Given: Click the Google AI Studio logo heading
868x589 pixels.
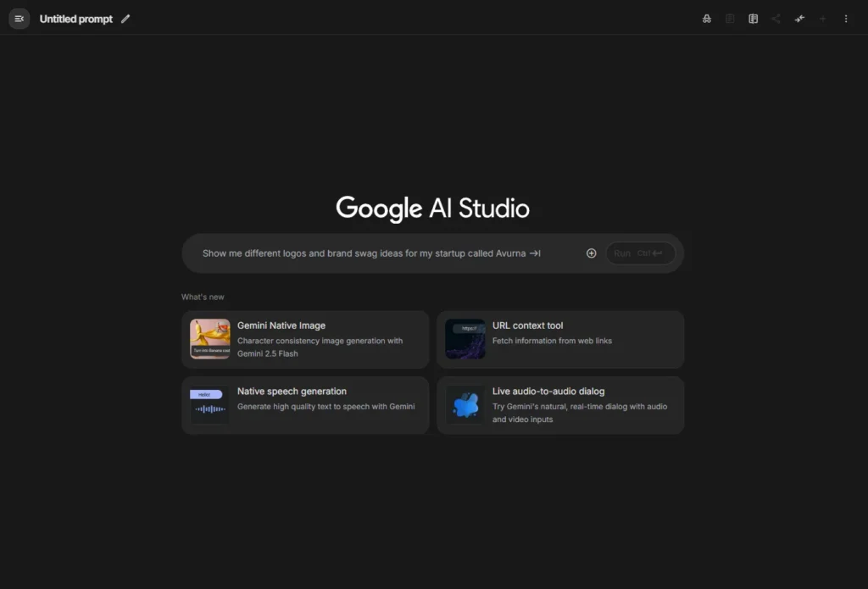Looking at the screenshot, I should (x=433, y=208).
